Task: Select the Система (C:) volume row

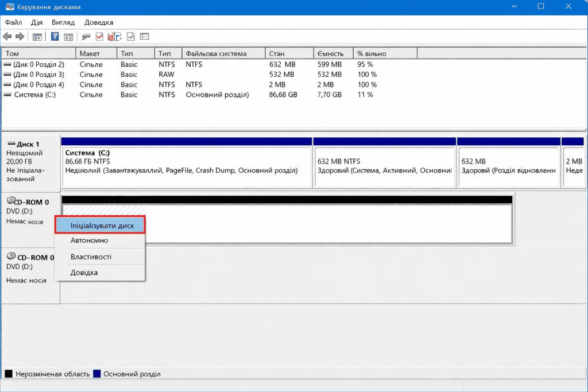Action: click(34, 95)
